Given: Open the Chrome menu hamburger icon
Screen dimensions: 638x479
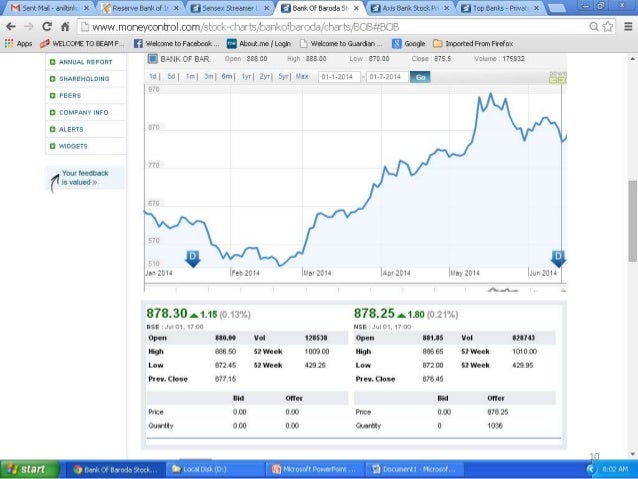Looking at the screenshot, I should (x=628, y=26).
